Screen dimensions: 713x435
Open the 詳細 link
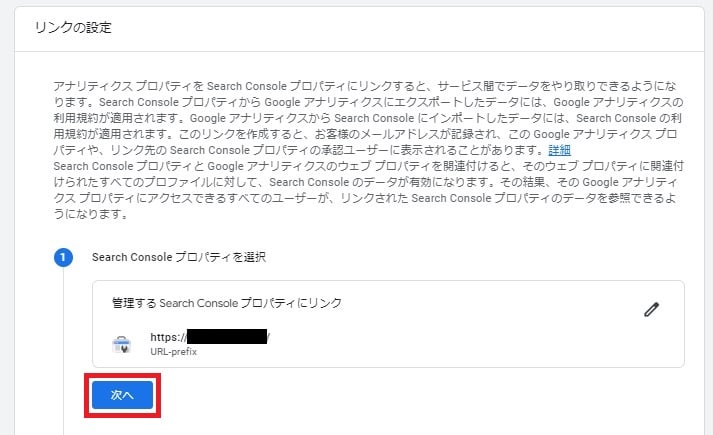(559, 150)
